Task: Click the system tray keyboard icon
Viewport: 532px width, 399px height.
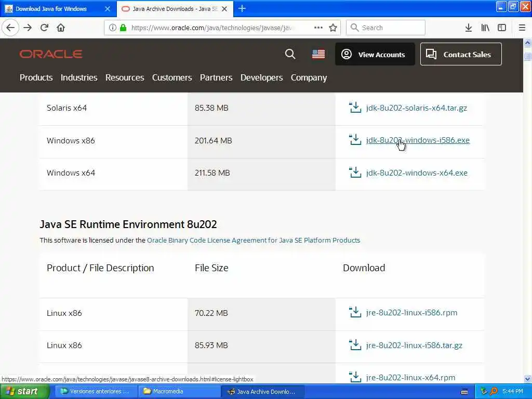Action: click(464, 392)
